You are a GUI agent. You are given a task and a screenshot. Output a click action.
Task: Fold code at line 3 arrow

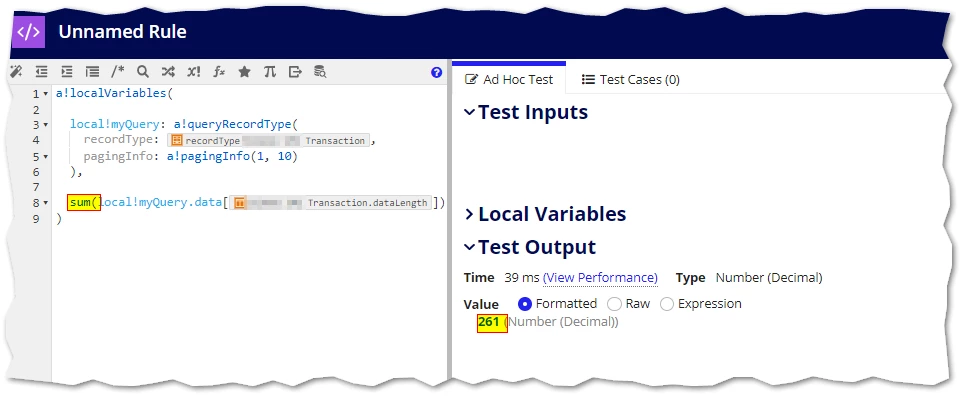[46, 125]
